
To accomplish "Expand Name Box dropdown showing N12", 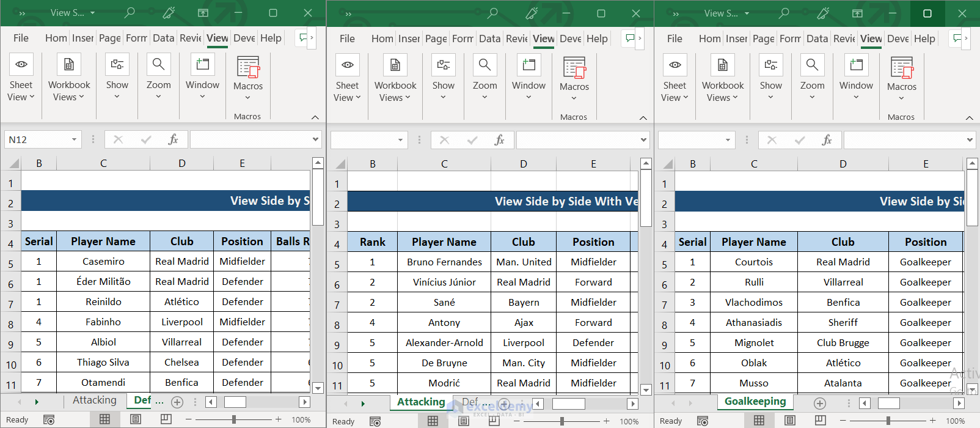I will coord(74,139).
